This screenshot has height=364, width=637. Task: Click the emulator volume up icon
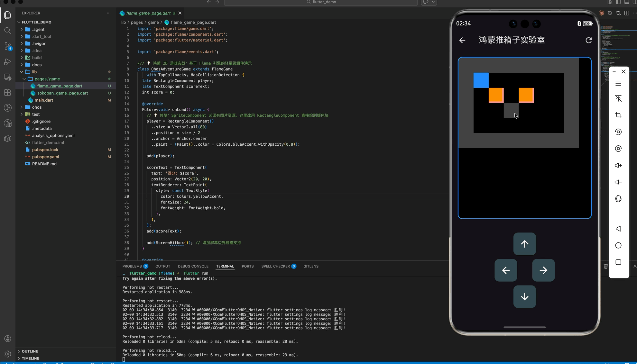click(618, 165)
